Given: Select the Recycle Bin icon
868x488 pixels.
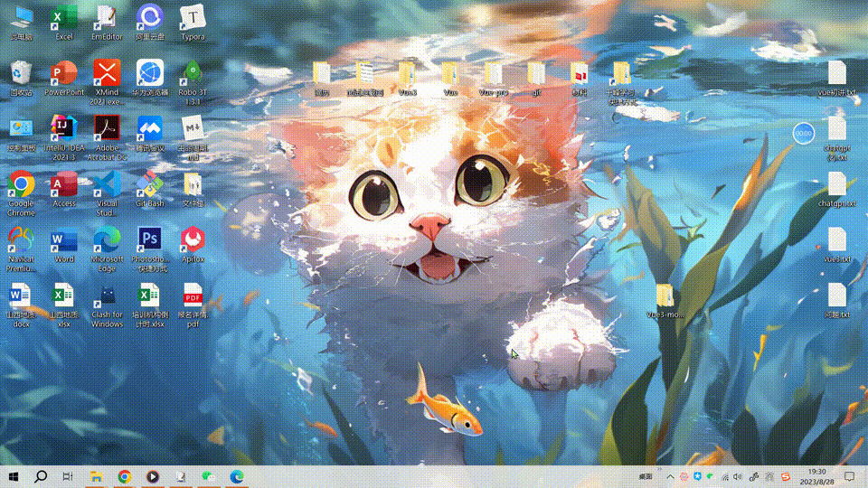Looking at the screenshot, I should click(x=21, y=78).
